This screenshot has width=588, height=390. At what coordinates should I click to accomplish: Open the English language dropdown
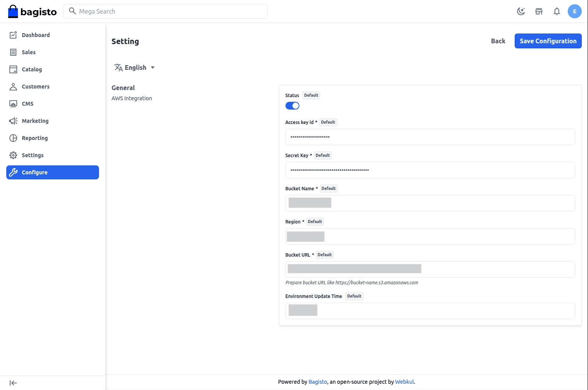click(135, 67)
